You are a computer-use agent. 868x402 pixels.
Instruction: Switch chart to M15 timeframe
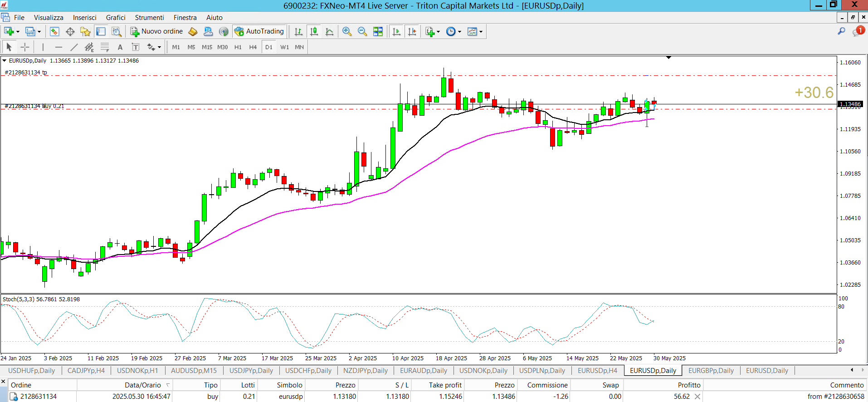pyautogui.click(x=207, y=47)
